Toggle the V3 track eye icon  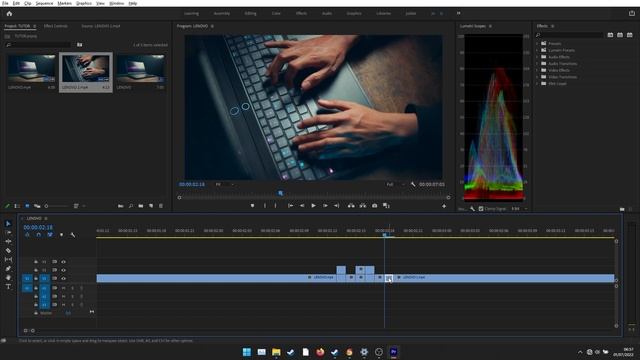point(63,262)
